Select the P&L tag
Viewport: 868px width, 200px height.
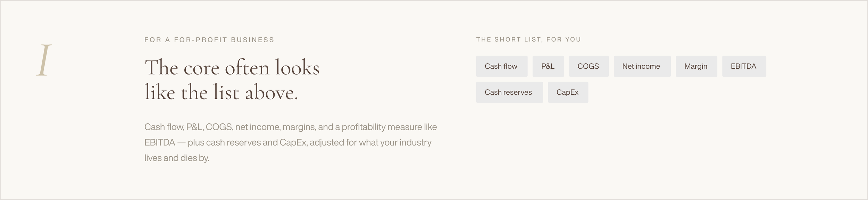click(548, 66)
